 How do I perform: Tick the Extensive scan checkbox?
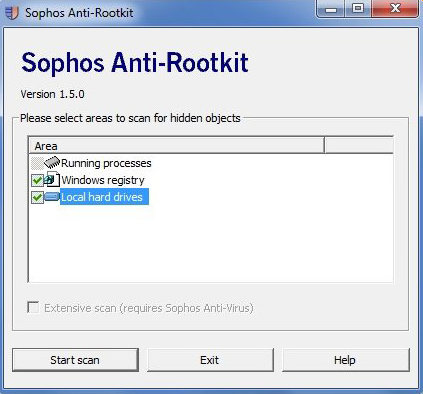click(33, 307)
